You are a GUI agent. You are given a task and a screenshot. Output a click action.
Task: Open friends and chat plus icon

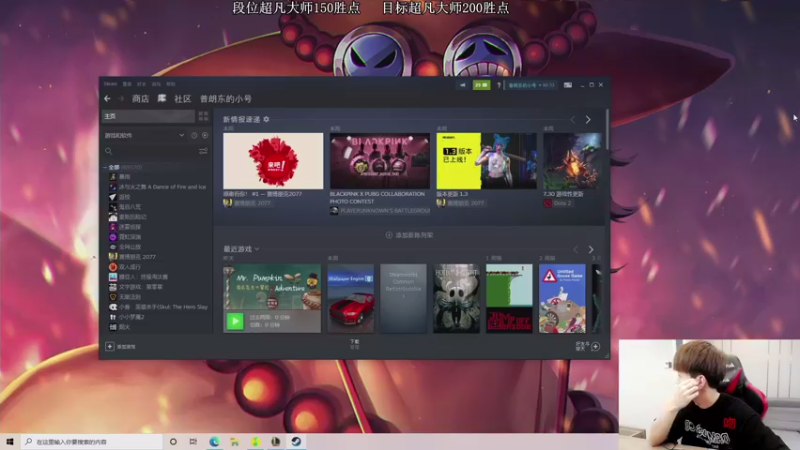point(595,346)
